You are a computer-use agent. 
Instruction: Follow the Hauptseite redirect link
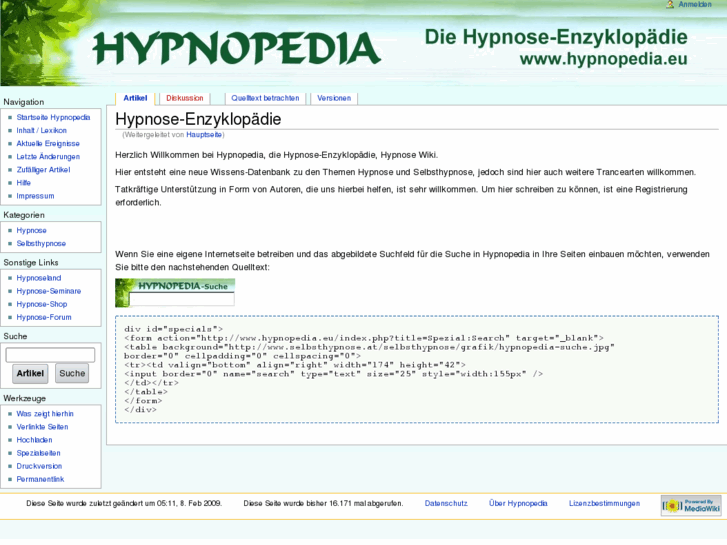click(x=204, y=135)
